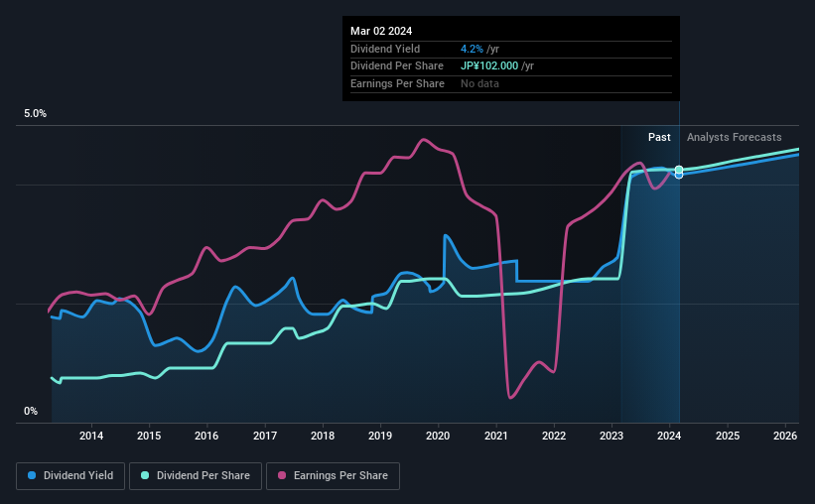The image size is (815, 504).
Task: Toggle the Earnings Per Share legend button
Action: (x=333, y=476)
